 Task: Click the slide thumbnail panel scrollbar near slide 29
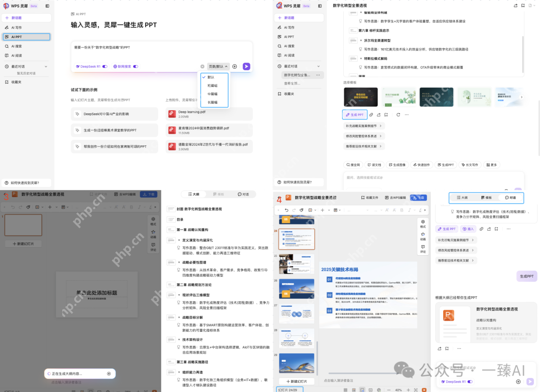click(x=317, y=357)
